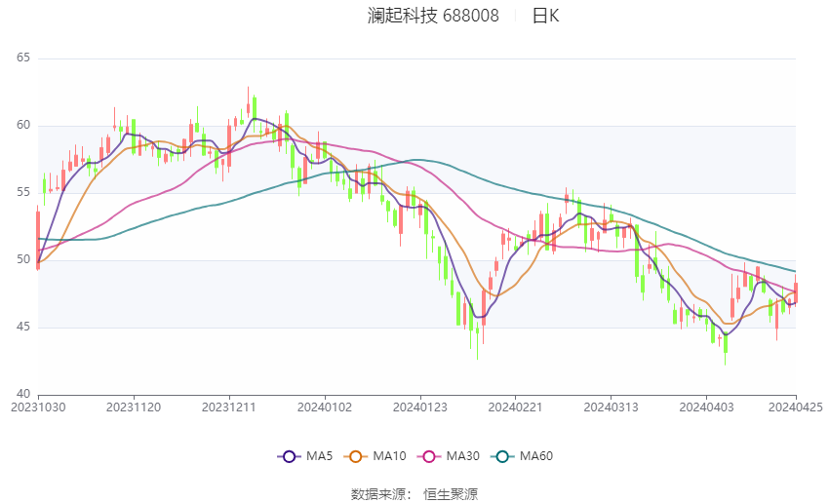Click x-axis date label 20231030

point(38,407)
